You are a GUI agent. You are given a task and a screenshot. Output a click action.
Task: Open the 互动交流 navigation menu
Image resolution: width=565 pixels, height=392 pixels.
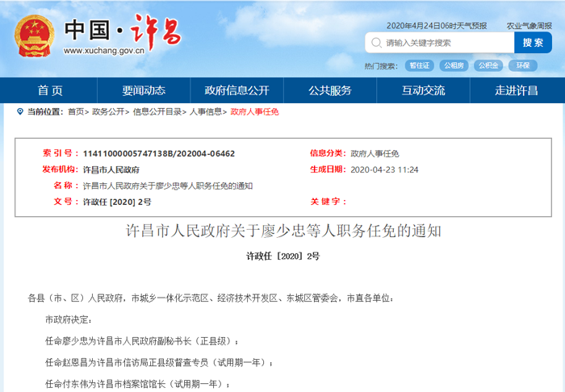point(424,90)
